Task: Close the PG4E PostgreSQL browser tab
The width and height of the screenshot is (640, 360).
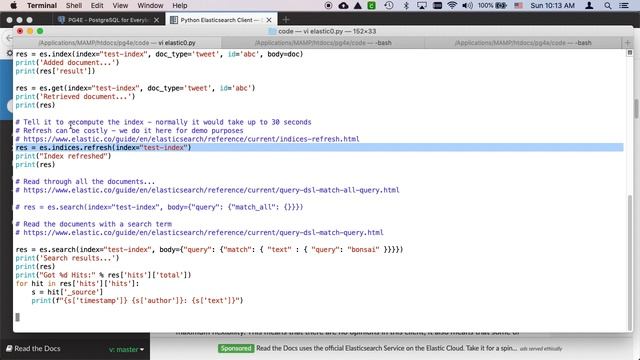Action: [156, 20]
